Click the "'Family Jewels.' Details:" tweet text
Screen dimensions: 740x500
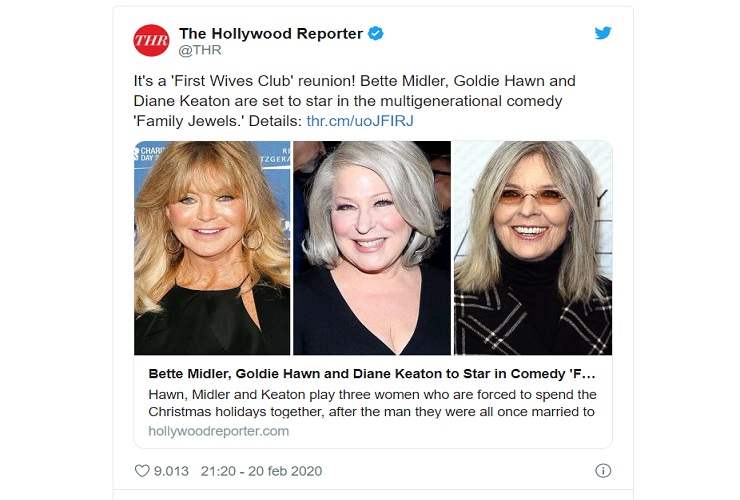218,121
